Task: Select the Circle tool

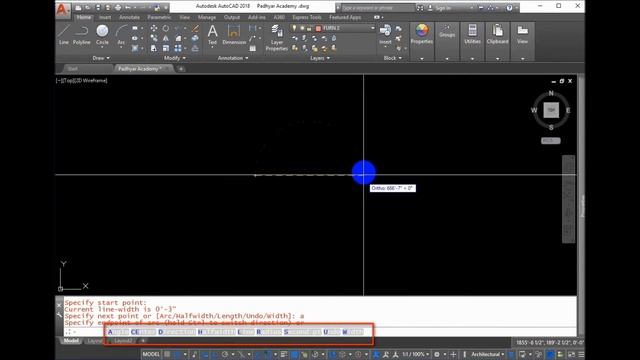Action: [x=102, y=34]
